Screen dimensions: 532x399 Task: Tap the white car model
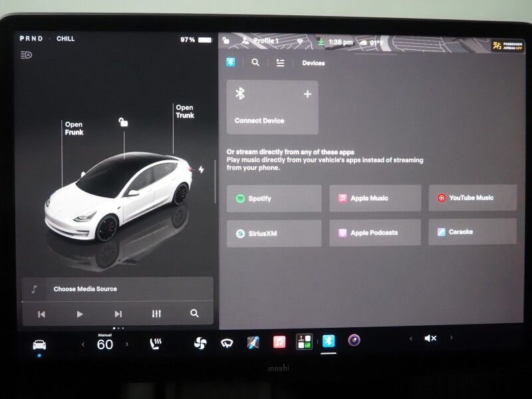point(118,197)
